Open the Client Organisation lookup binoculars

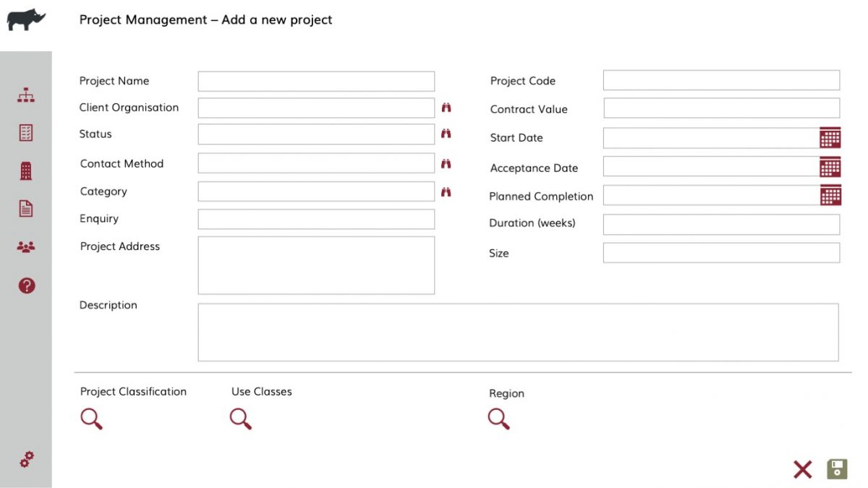click(x=446, y=106)
